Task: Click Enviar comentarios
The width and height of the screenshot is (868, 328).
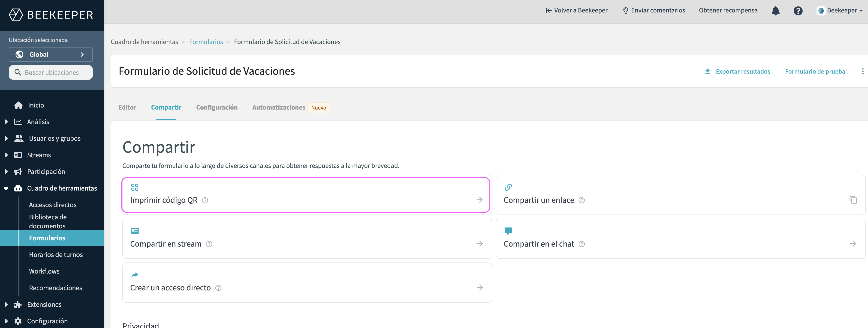Action: [654, 10]
